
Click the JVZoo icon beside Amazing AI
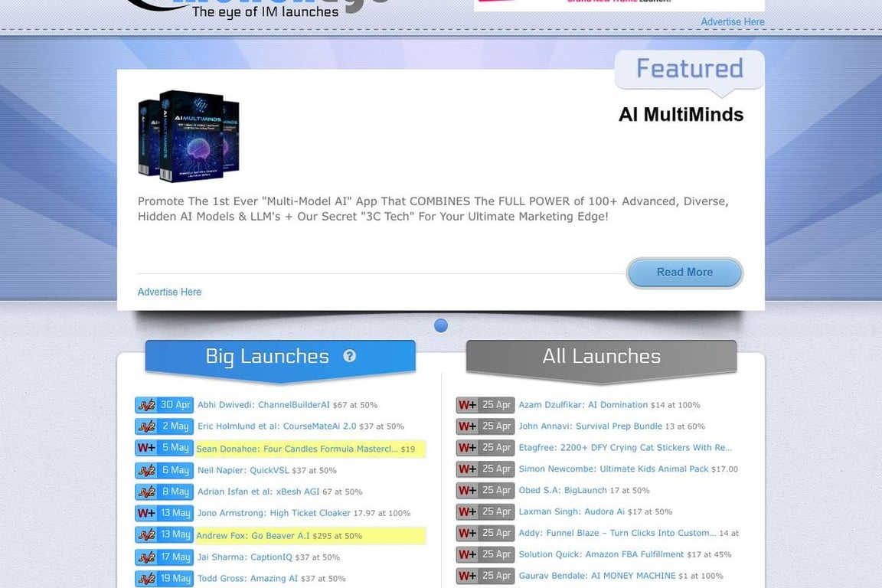(147, 579)
